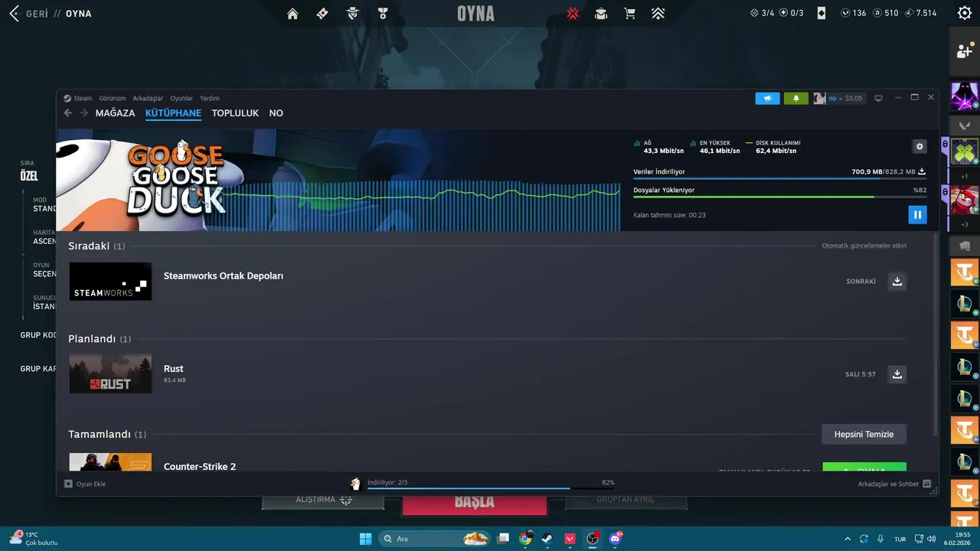Click Valorant add friend icon
Image resolution: width=980 pixels, height=551 pixels.
coord(965,51)
